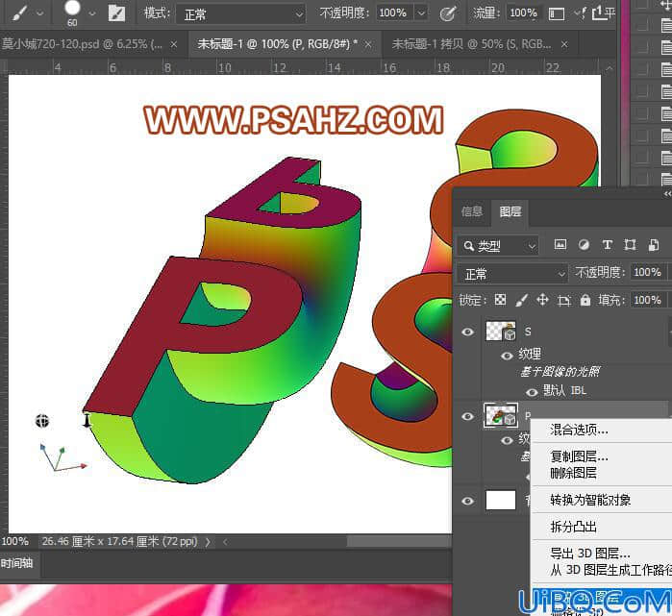Select the S layer 3D thumbnail

click(501, 332)
